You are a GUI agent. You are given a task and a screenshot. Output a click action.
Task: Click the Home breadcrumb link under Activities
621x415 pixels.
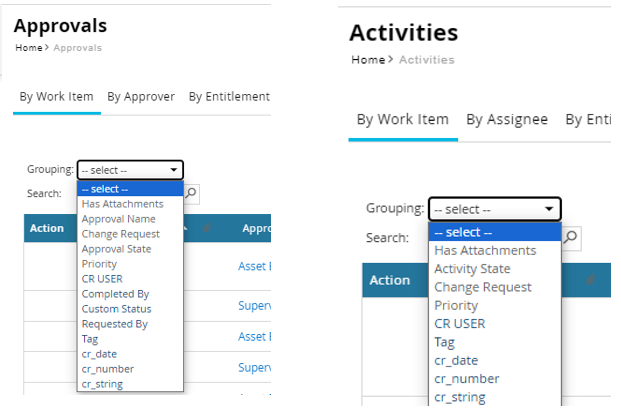368,60
